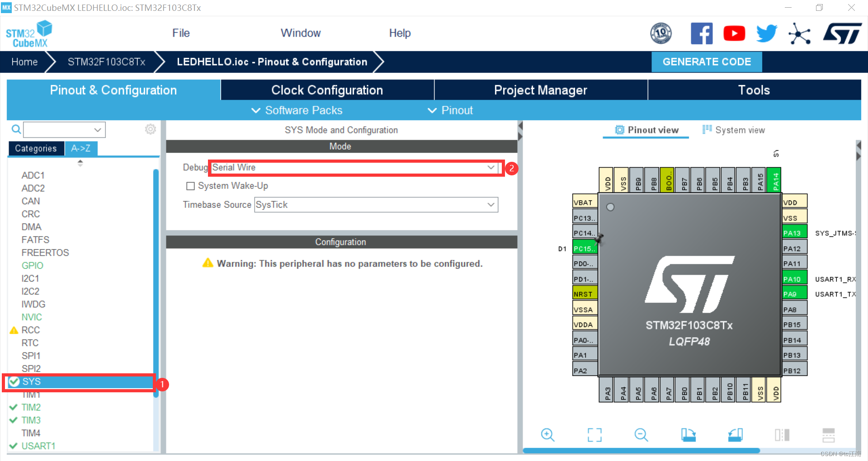This screenshot has width=868, height=461.
Task: Collapse the category list expander arrows
Action: click(80, 163)
